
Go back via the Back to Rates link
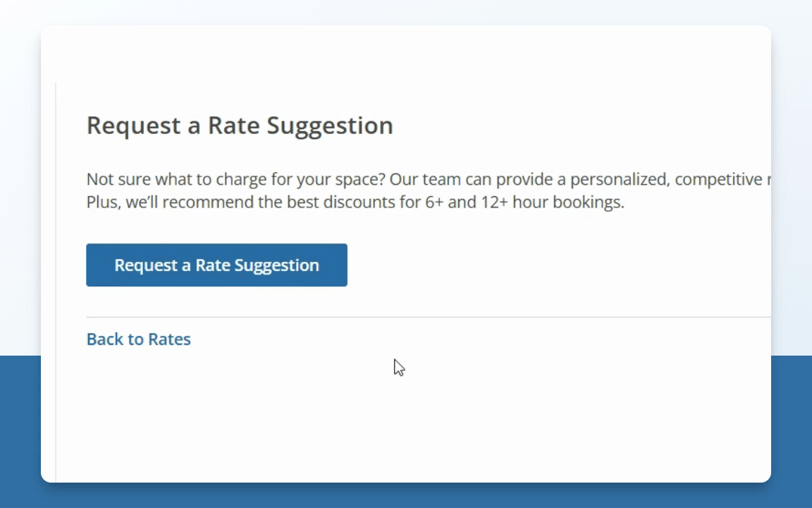coord(138,339)
